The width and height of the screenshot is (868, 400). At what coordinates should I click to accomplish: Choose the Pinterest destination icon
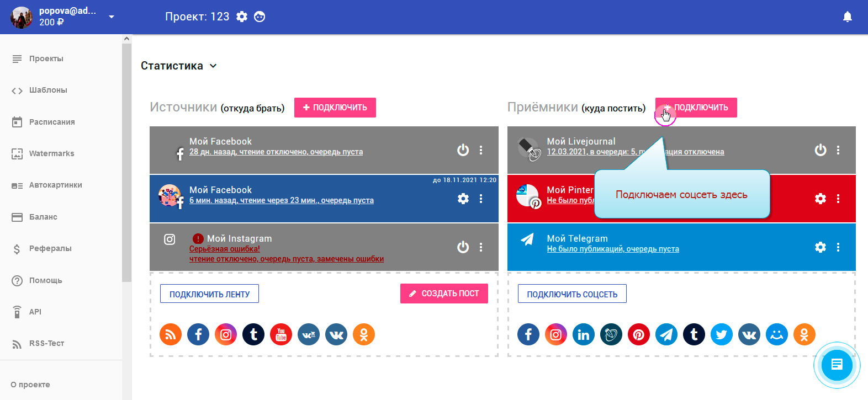tap(639, 334)
